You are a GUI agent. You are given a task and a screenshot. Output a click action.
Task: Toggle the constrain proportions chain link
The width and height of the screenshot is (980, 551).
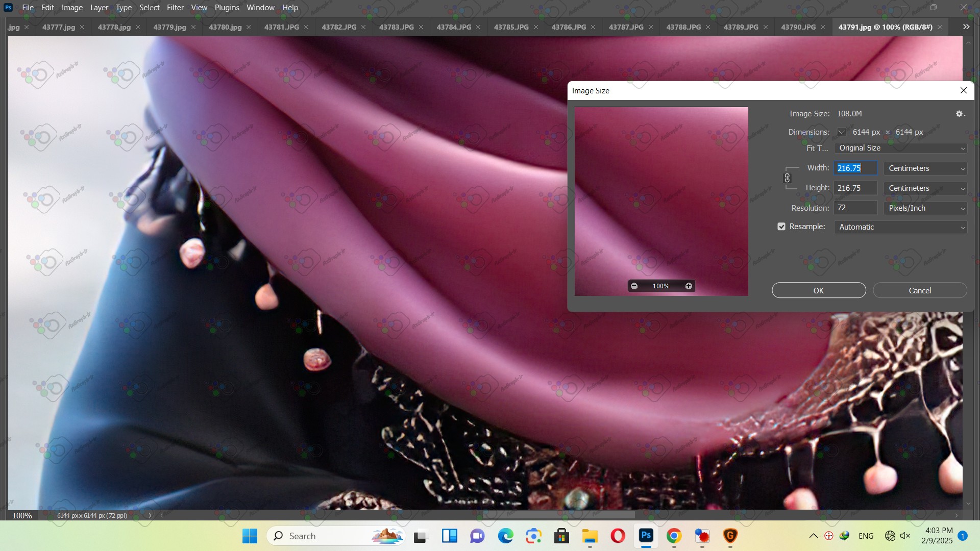pyautogui.click(x=787, y=178)
